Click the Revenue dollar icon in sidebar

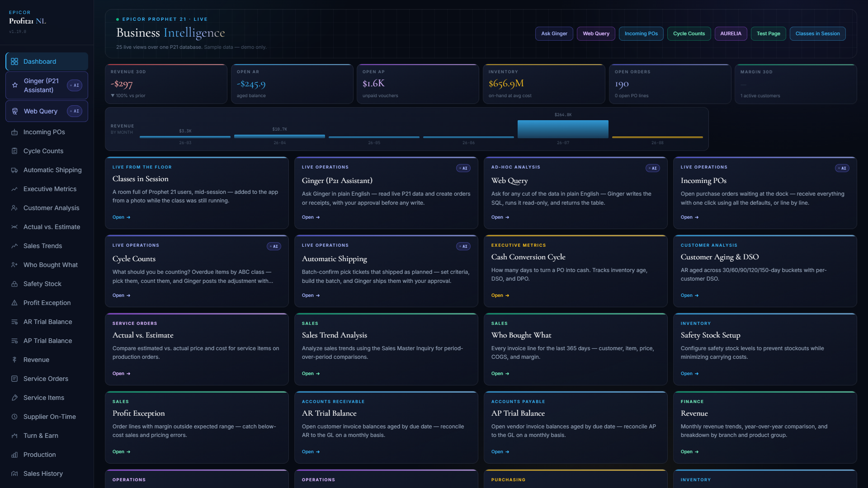[x=14, y=360]
